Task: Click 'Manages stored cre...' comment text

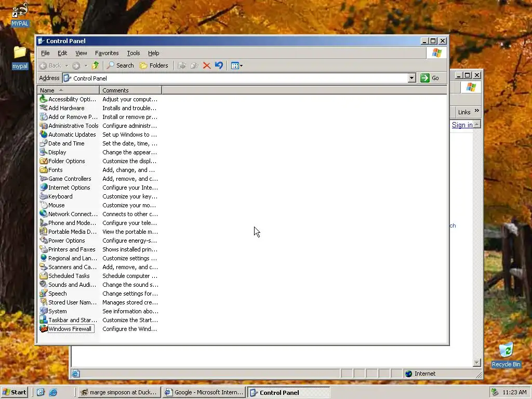Action: (x=130, y=302)
